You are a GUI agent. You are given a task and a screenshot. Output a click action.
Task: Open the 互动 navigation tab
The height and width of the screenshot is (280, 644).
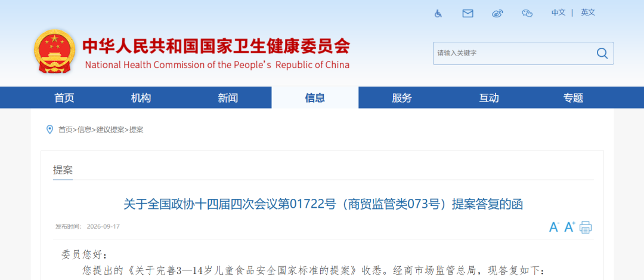[x=489, y=98]
